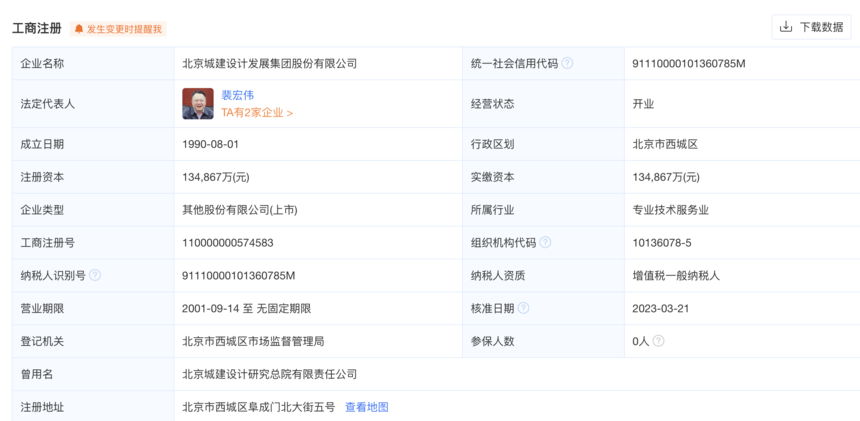Click the 参保人数 label cell
860x421 pixels.
544,342
